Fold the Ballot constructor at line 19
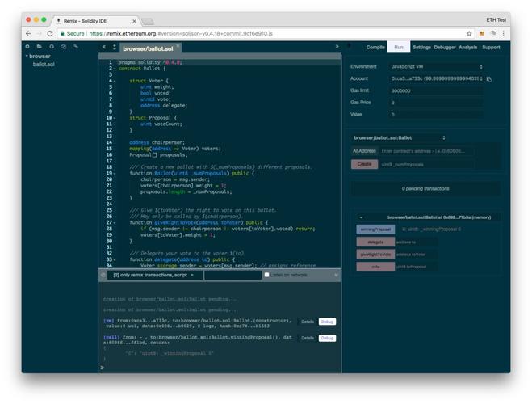Screen dimensions: 532x404 [115, 174]
